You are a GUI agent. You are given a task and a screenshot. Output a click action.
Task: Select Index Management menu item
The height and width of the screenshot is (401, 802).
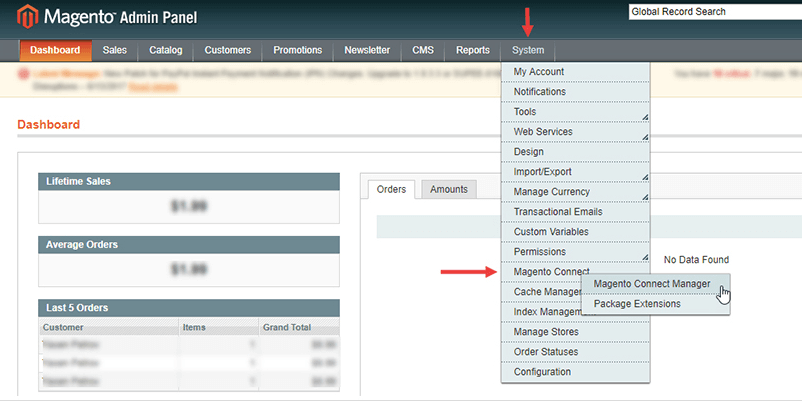[x=542, y=312]
